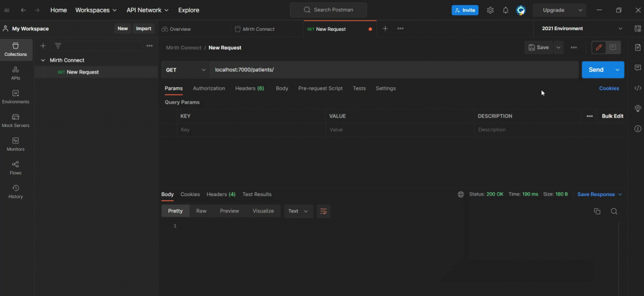Click into the request URL field
This screenshot has width=644, height=296.
(x=394, y=70)
